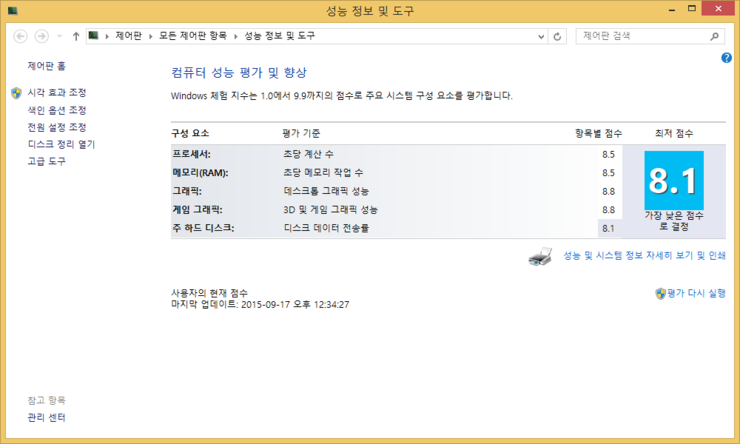Click the control panel icon in address bar
Image resolution: width=740 pixels, height=444 pixels.
coord(93,35)
